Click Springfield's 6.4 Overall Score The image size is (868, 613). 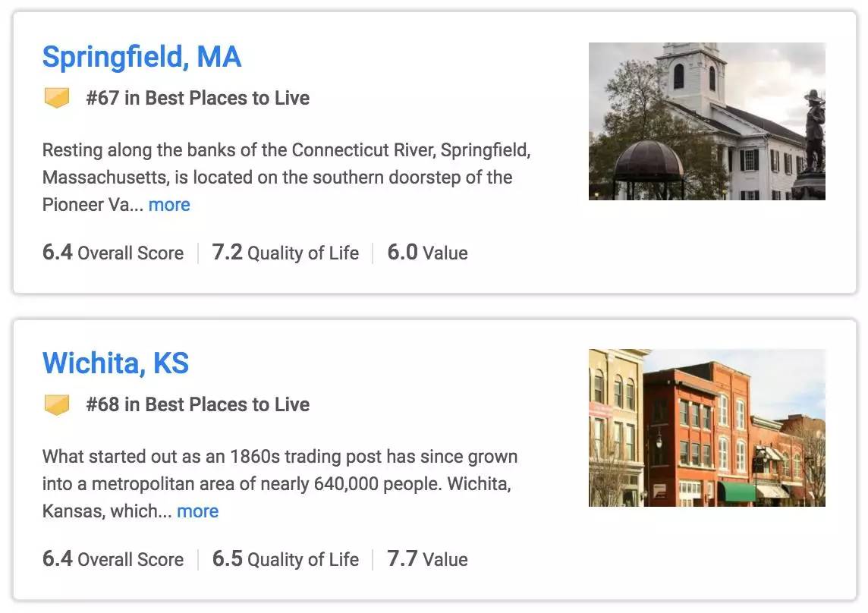tap(113, 253)
